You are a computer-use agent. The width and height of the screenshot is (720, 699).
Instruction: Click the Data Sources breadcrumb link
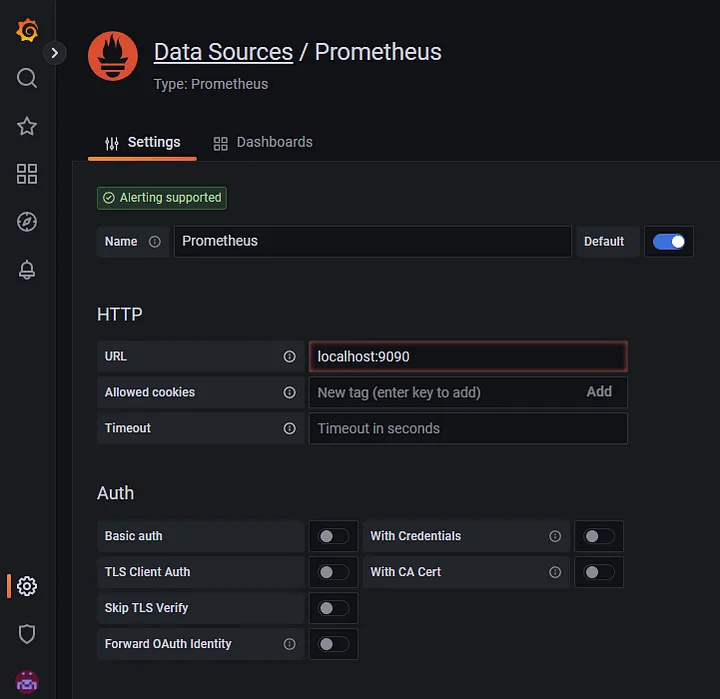[x=223, y=52]
